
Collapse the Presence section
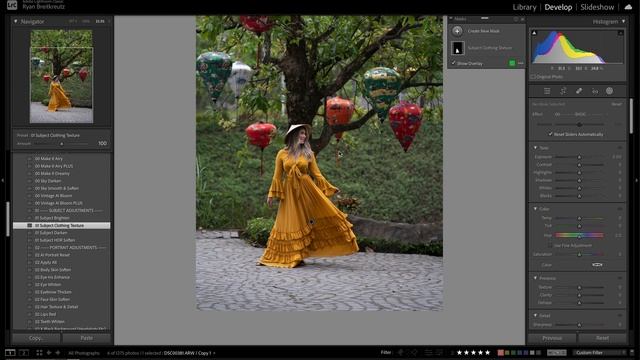click(536, 278)
